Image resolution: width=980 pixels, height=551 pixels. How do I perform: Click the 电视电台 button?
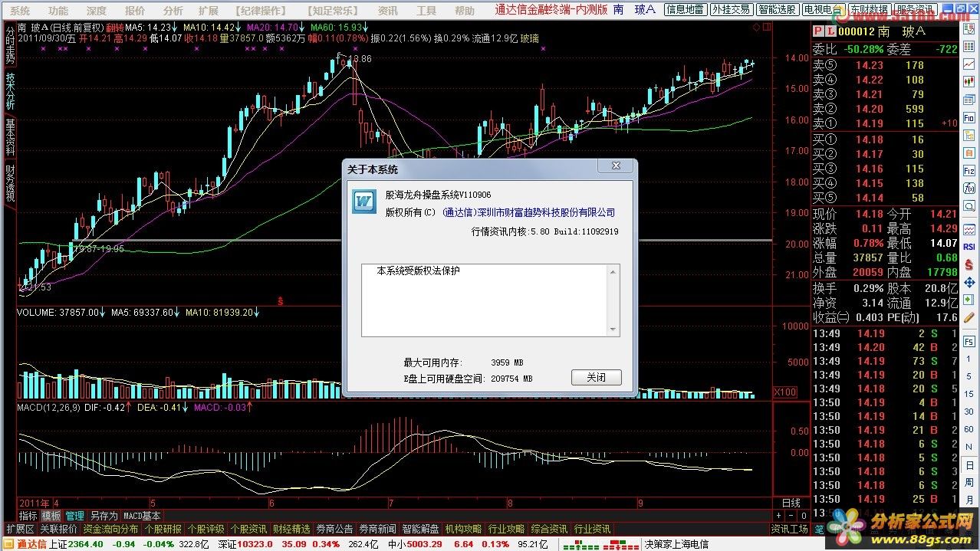point(823,10)
